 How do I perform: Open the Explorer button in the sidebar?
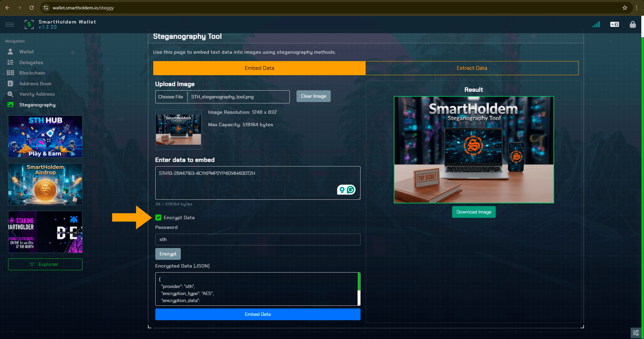[45, 264]
